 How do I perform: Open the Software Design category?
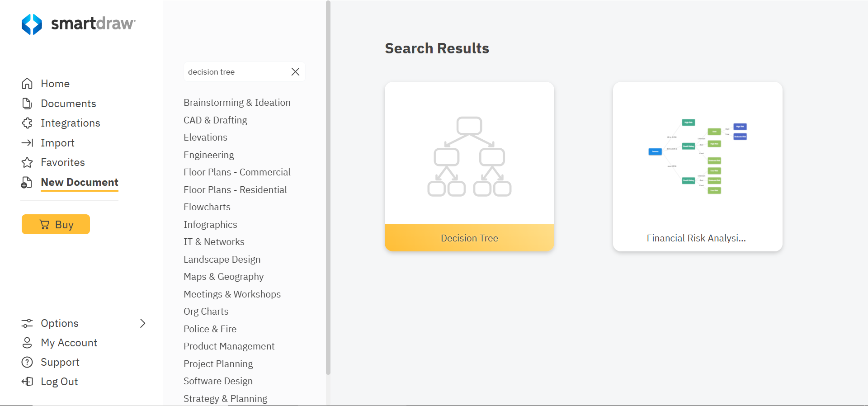(218, 381)
